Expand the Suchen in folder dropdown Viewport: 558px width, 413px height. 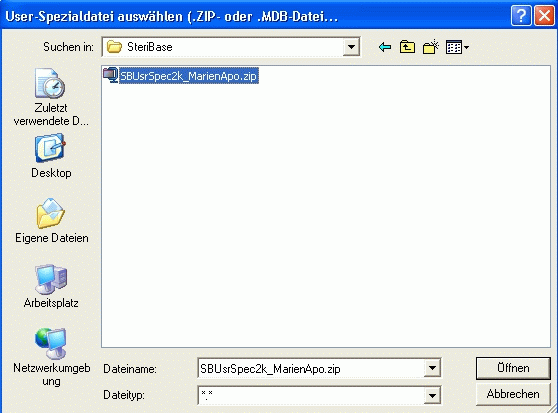point(351,47)
